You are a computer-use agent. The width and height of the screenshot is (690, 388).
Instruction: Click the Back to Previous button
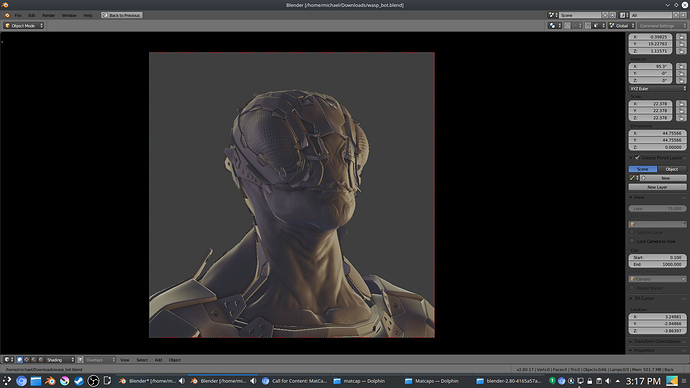(x=121, y=15)
